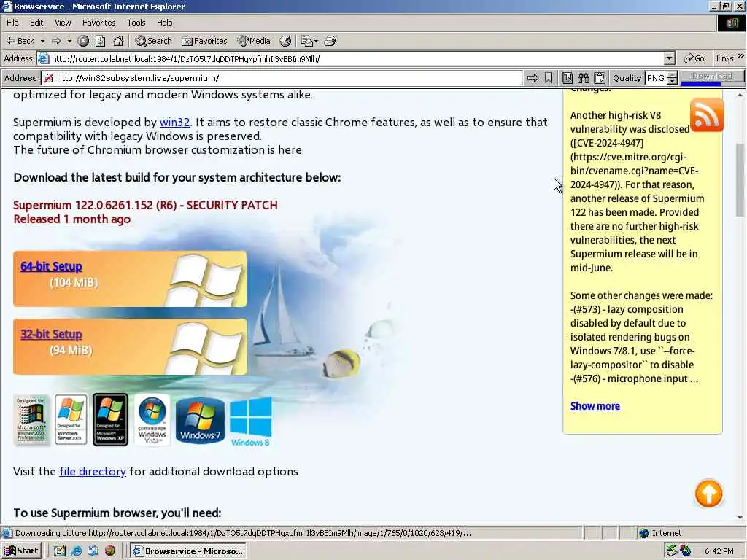Click the orange back-to-top arrow button

[x=708, y=494]
